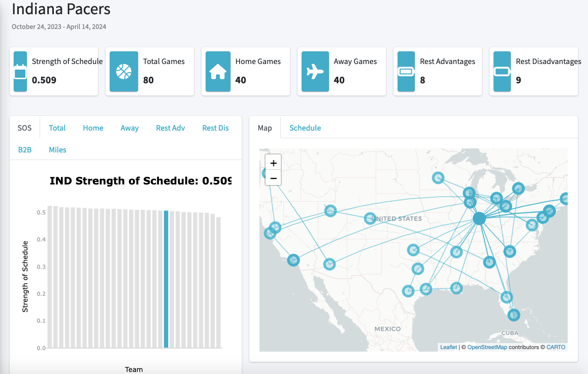Switch to the SOS tab
Viewport: 588px width, 374px height.
coord(25,128)
